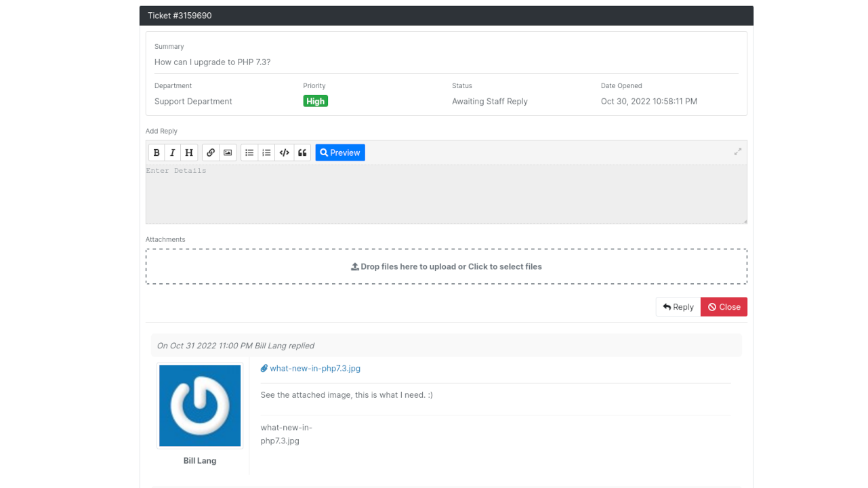Close the ticket with the red Close button
Screen dimensions: 868x488
point(724,307)
